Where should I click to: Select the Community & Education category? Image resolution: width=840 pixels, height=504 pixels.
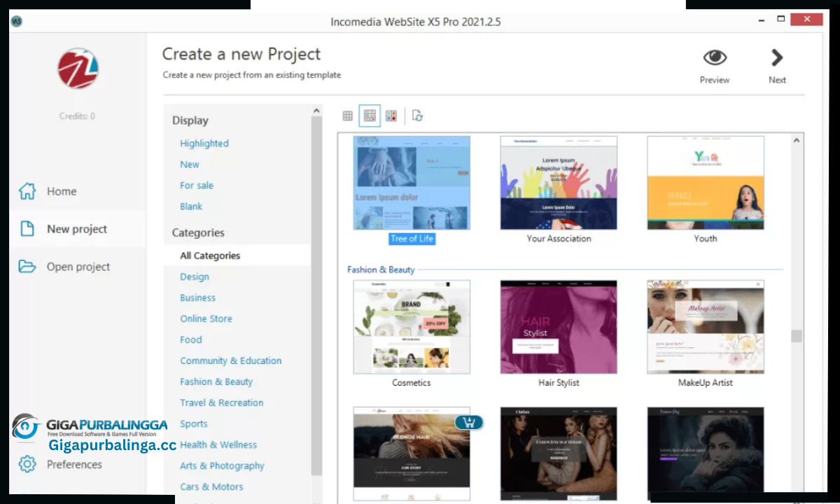tap(231, 360)
